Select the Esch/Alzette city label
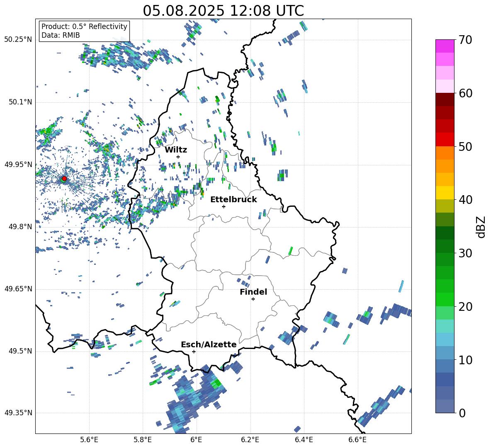The height and width of the screenshot is (448, 491). pyautogui.click(x=209, y=344)
